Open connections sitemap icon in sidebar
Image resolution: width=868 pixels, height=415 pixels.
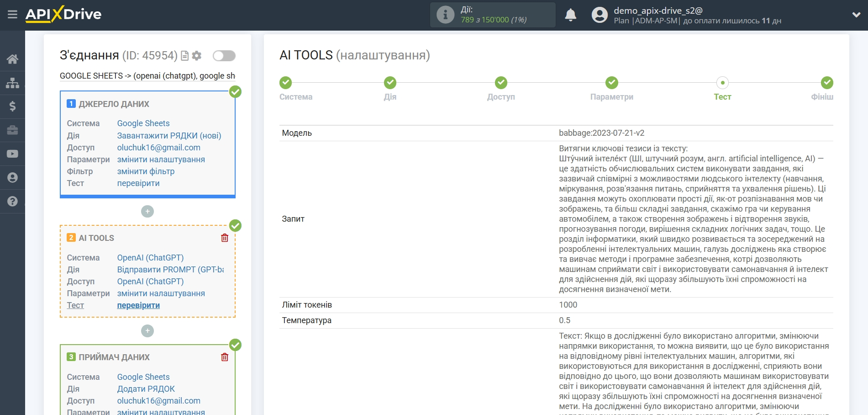tap(12, 83)
